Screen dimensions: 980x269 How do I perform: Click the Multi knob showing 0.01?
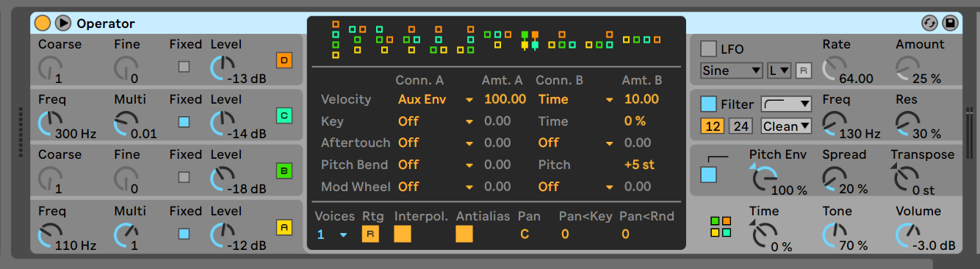coord(126,123)
